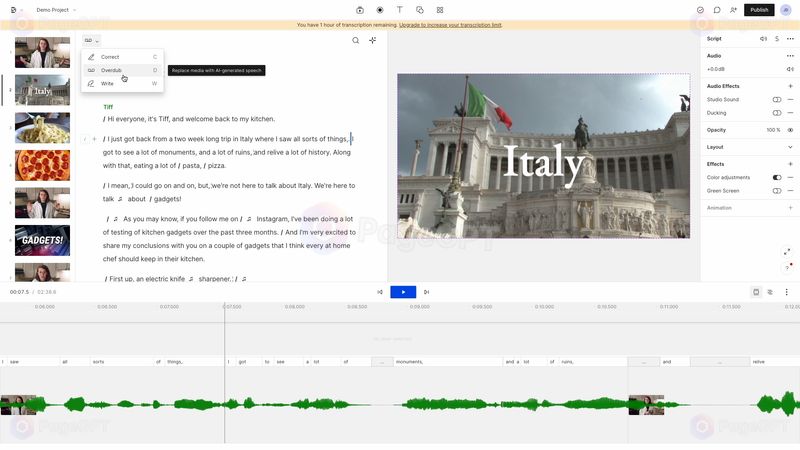Add a new audio effect
Viewport: 800px width, 450px height.
coord(790,86)
